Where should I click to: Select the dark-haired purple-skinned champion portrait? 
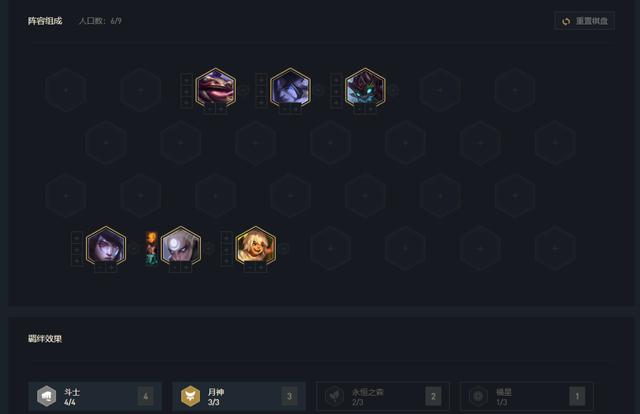point(106,246)
